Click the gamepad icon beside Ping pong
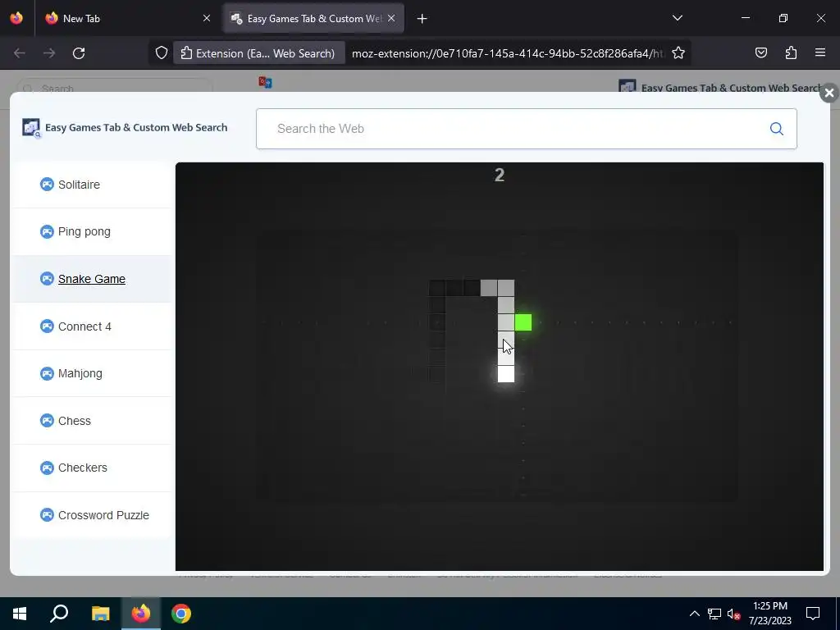 [x=47, y=231]
